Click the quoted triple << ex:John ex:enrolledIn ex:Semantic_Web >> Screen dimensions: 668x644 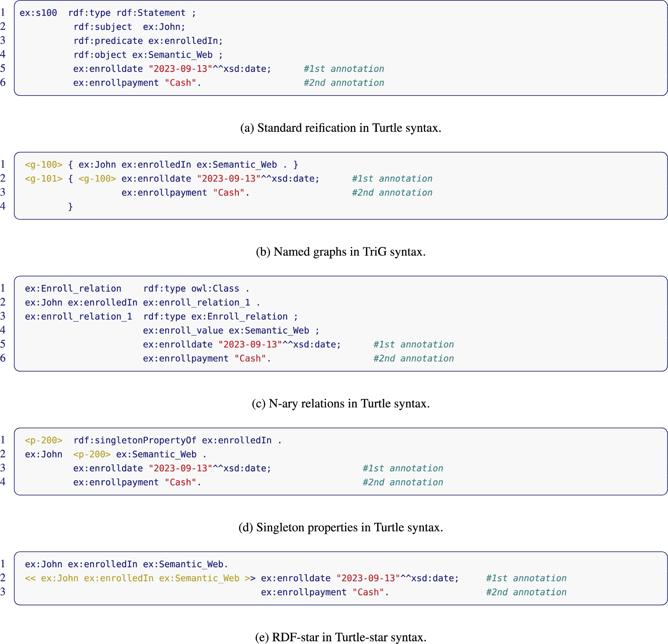click(140, 578)
